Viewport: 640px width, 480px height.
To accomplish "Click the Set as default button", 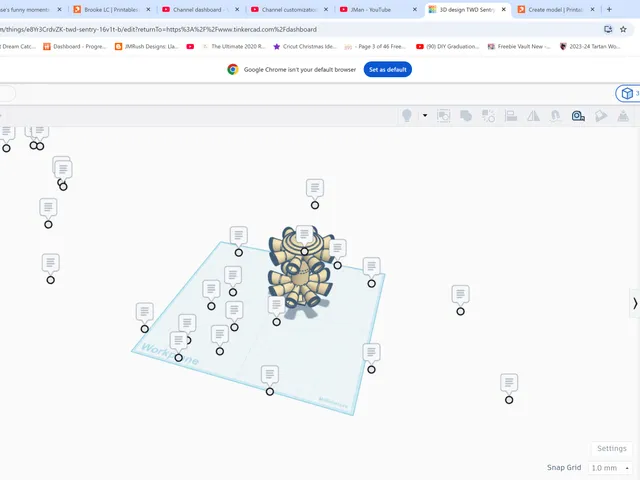I will click(x=387, y=69).
